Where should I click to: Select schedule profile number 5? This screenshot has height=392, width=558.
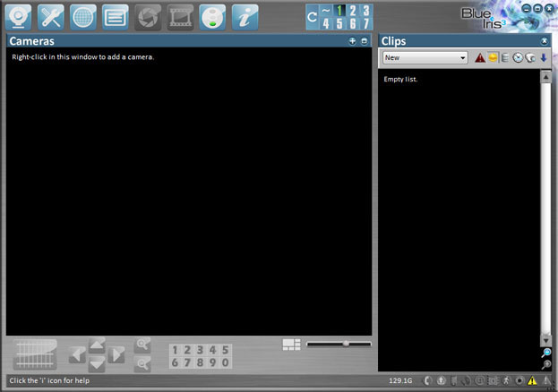[339, 23]
